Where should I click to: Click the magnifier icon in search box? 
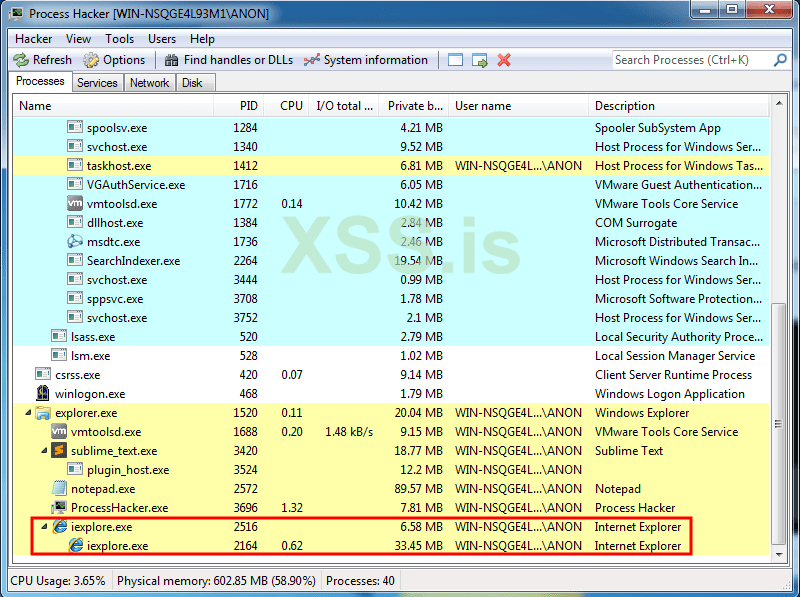click(780, 60)
